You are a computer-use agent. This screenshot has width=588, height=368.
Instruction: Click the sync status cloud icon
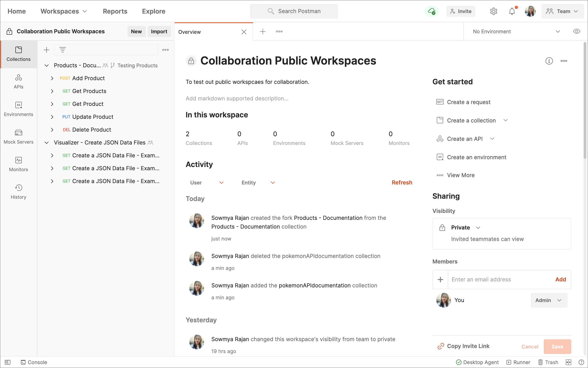[432, 11]
